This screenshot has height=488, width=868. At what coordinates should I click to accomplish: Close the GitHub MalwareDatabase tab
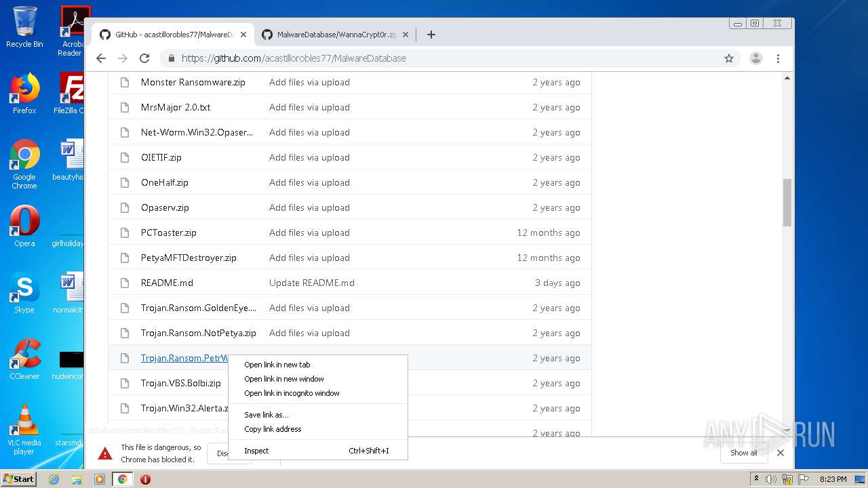tap(243, 35)
